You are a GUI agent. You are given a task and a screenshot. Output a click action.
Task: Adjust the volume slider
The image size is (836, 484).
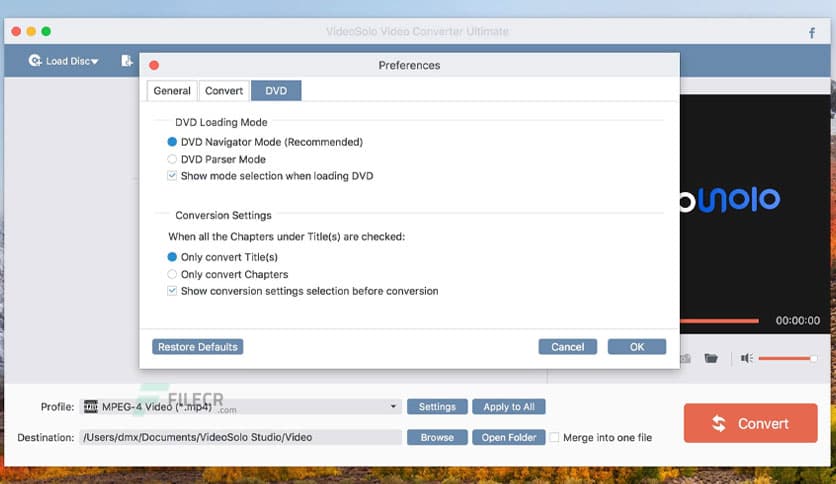787,359
